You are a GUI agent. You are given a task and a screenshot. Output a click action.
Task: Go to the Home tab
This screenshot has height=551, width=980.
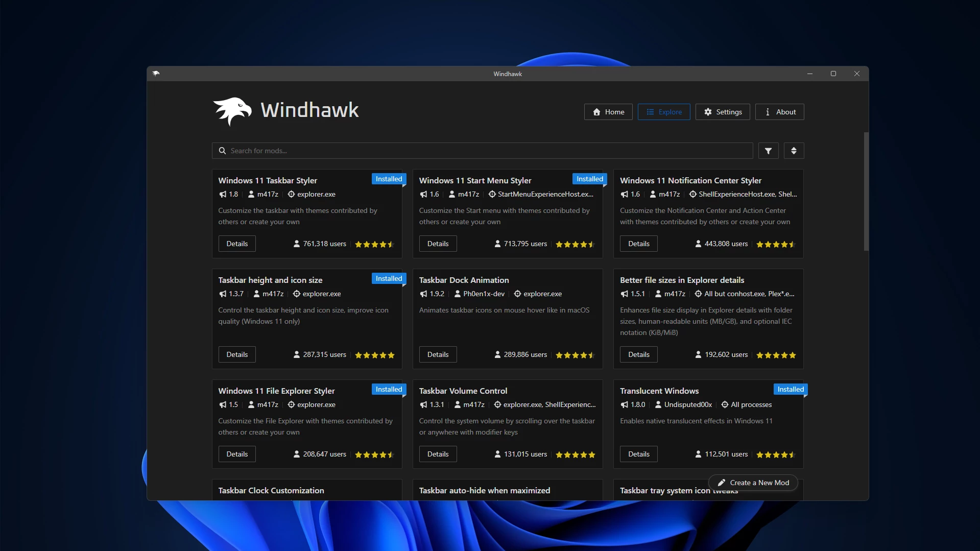point(608,112)
